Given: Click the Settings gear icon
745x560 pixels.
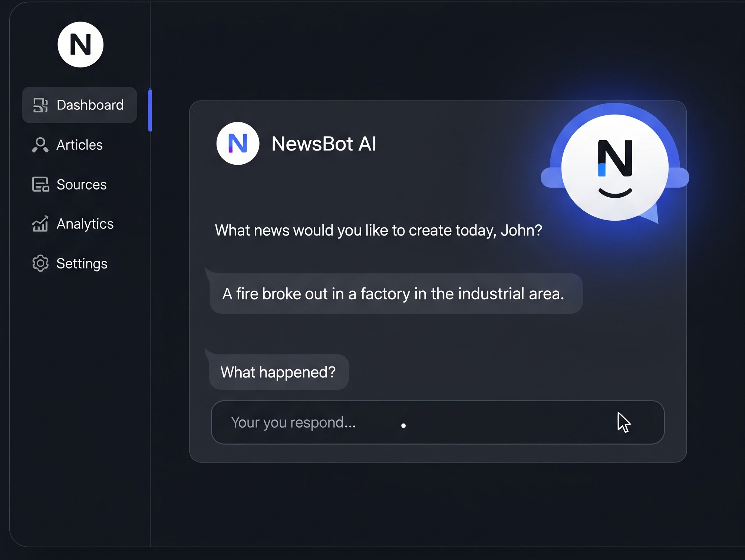Looking at the screenshot, I should click(x=40, y=263).
